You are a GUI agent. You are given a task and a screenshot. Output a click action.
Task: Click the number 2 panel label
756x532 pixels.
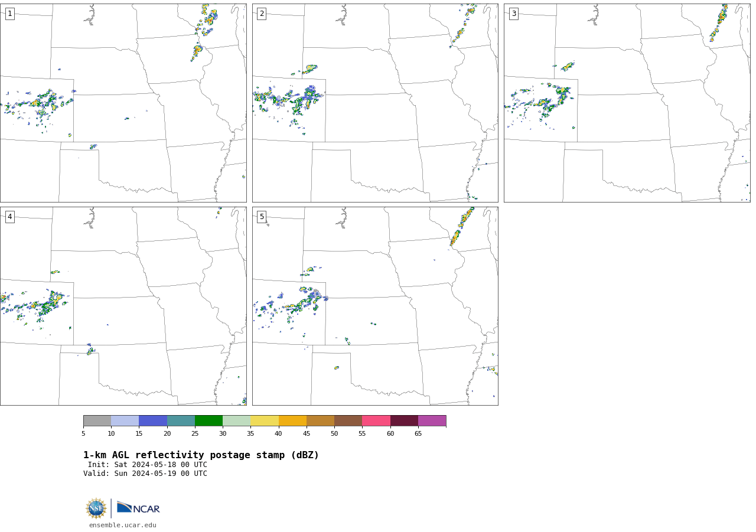[x=262, y=14]
